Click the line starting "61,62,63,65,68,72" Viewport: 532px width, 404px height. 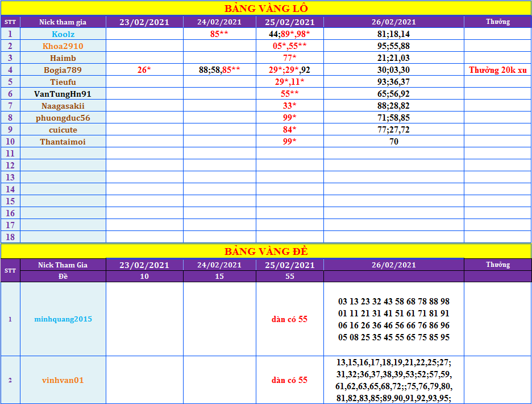(x=393, y=386)
